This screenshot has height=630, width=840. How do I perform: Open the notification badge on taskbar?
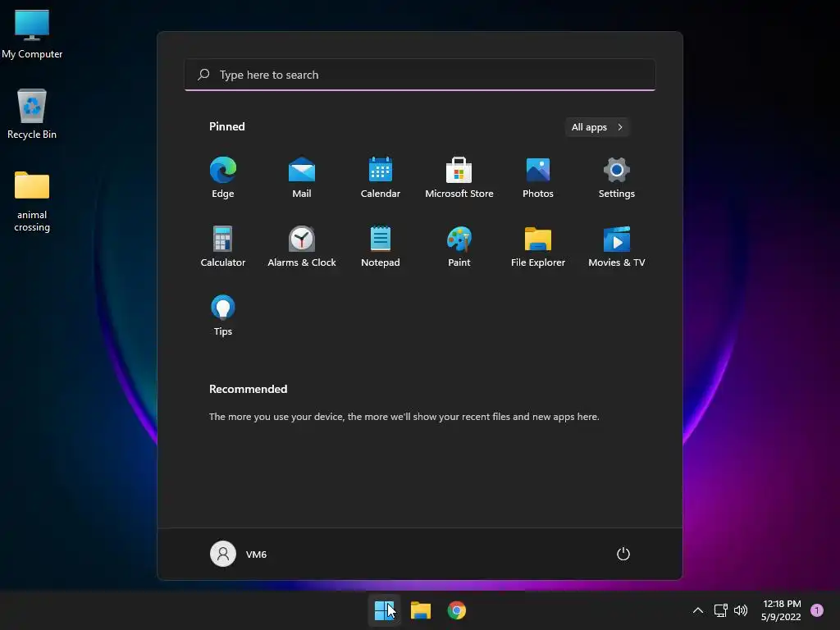click(x=817, y=610)
